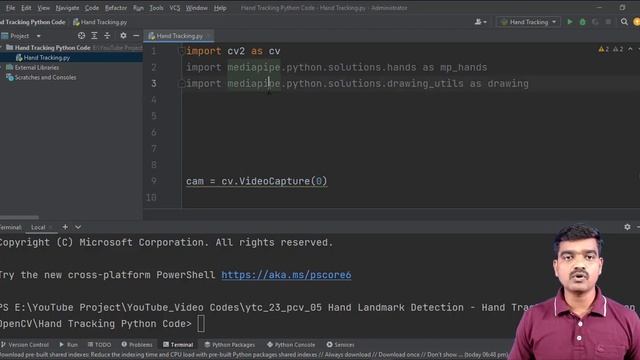Run the Hand Tracking configuration
This screenshot has width=640, height=360.
click(570, 22)
